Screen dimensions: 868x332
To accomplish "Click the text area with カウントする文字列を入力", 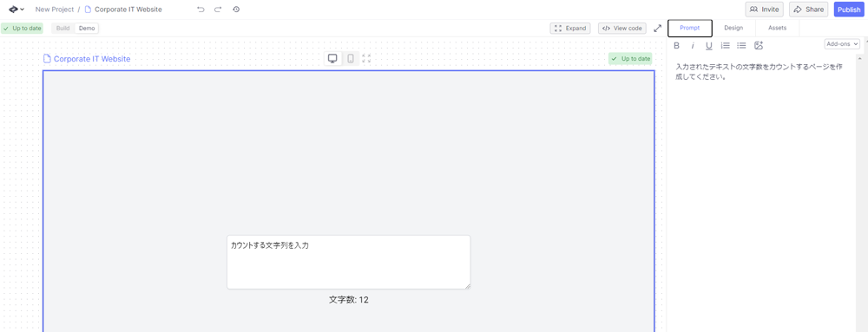I will [349, 262].
